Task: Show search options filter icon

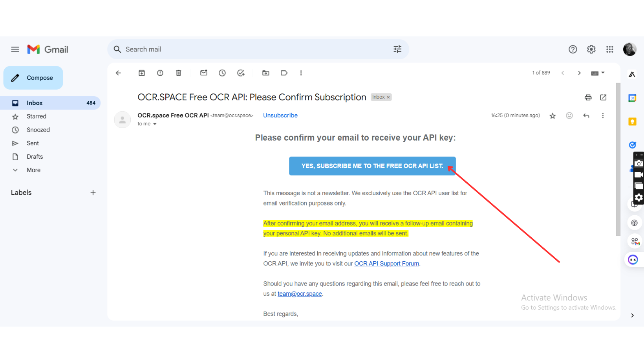Action: pyautogui.click(x=397, y=49)
